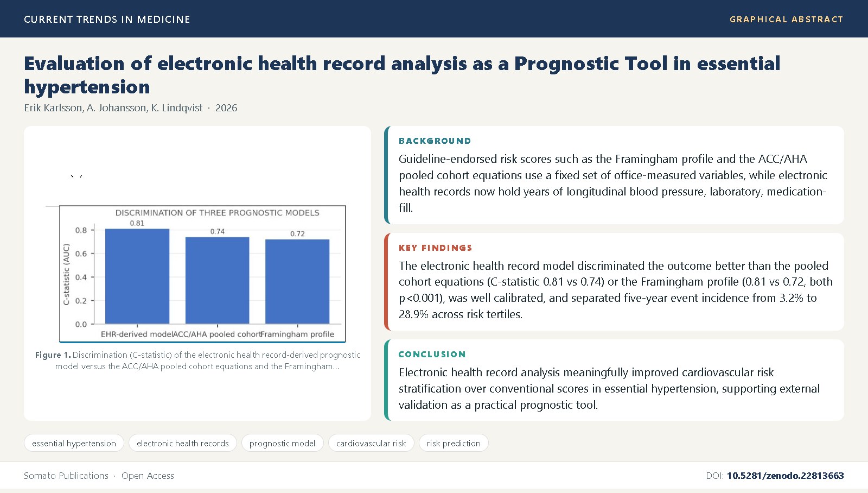Click the article title heading

pos(402,75)
